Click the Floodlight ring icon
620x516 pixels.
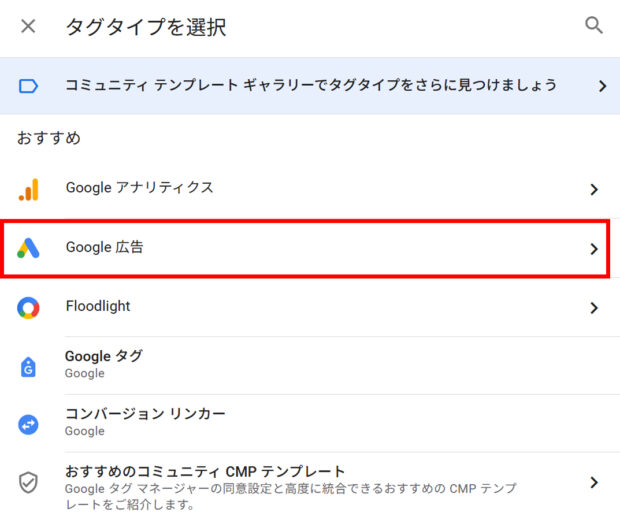[28, 307]
